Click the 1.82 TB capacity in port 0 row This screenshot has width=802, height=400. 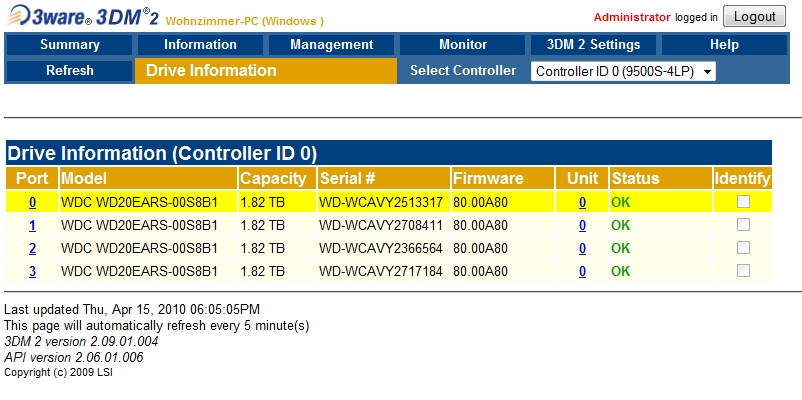click(x=262, y=203)
